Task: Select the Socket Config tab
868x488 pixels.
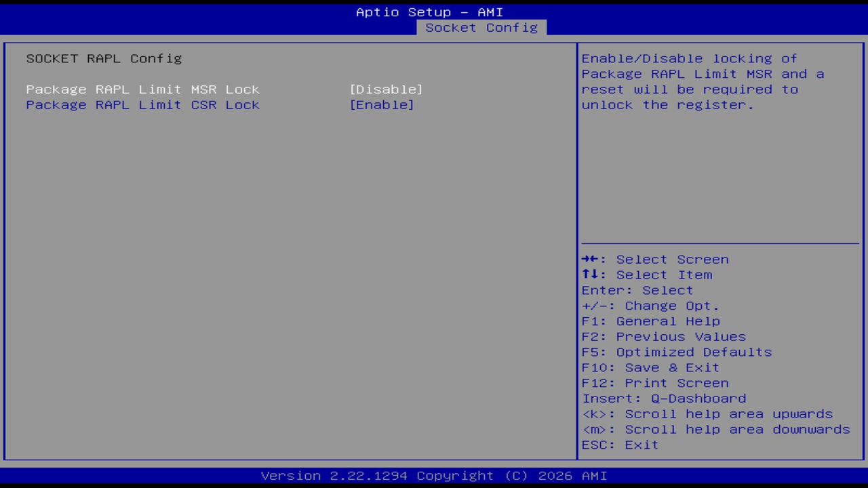Action: (481, 28)
